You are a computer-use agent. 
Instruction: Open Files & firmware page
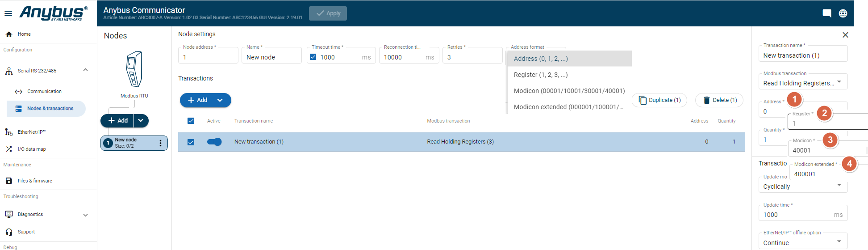point(35,181)
